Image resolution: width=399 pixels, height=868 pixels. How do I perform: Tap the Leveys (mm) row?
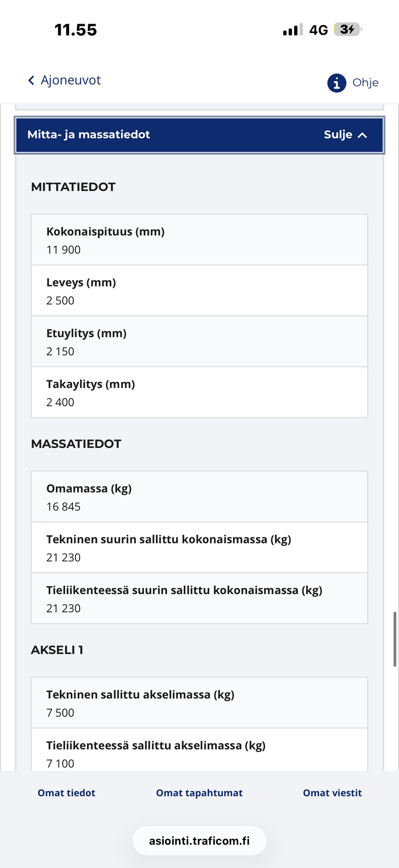click(x=199, y=291)
